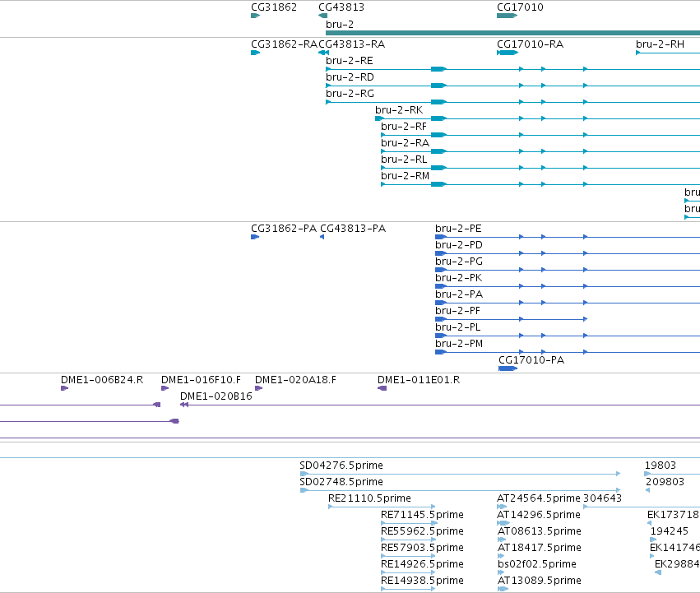Click the CG31862-RA transcript label
The width and height of the screenshot is (700, 593).
coord(284,44)
